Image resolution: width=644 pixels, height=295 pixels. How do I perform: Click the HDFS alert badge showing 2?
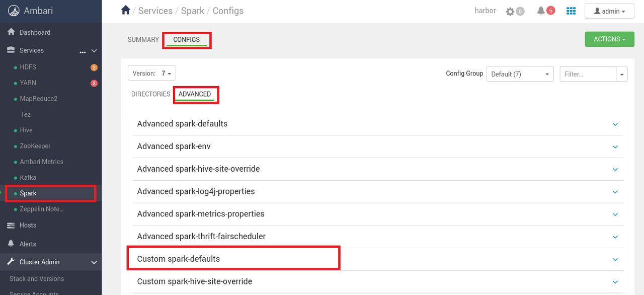coord(94,67)
